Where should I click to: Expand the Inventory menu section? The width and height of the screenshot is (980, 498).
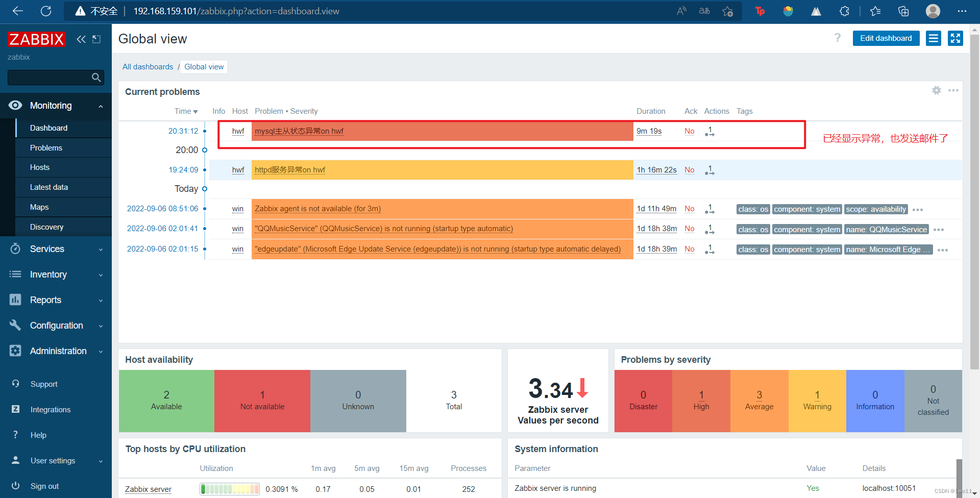point(56,275)
